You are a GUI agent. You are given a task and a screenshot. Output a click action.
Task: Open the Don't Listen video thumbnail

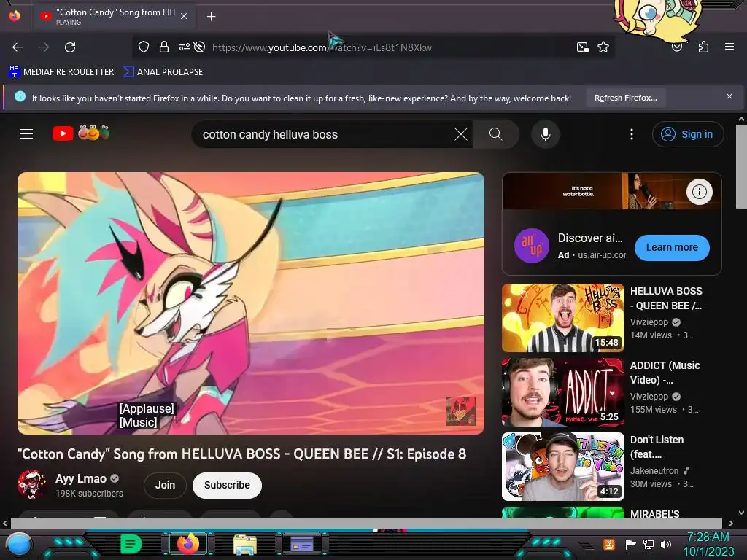click(x=562, y=466)
